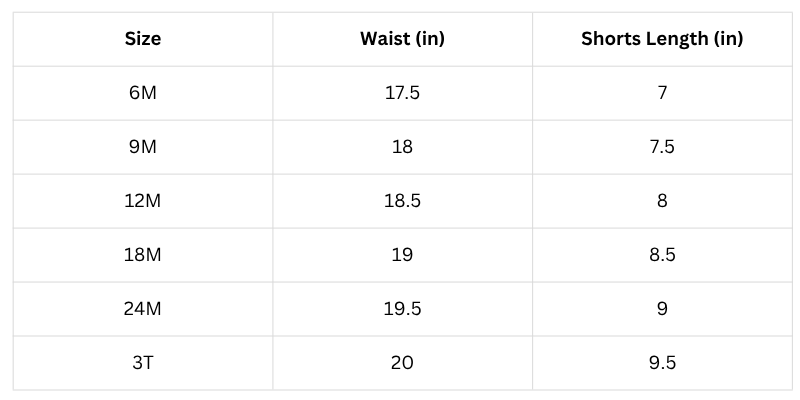
Task: Select waist value 18.5 for 12M
Action: pos(402,201)
